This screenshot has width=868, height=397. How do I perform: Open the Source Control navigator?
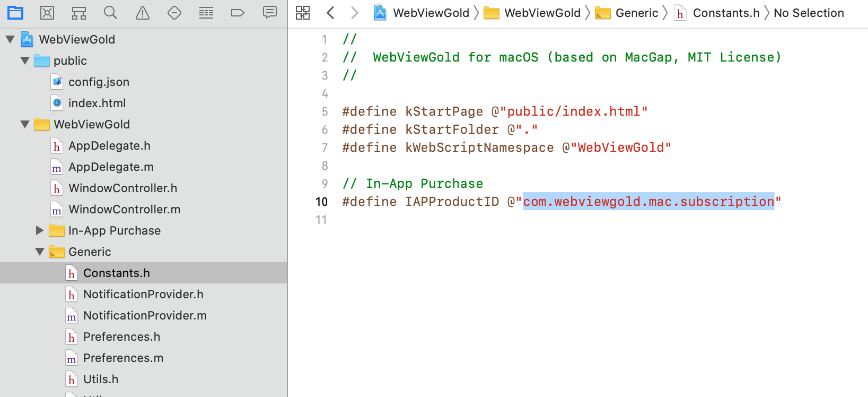tap(47, 12)
